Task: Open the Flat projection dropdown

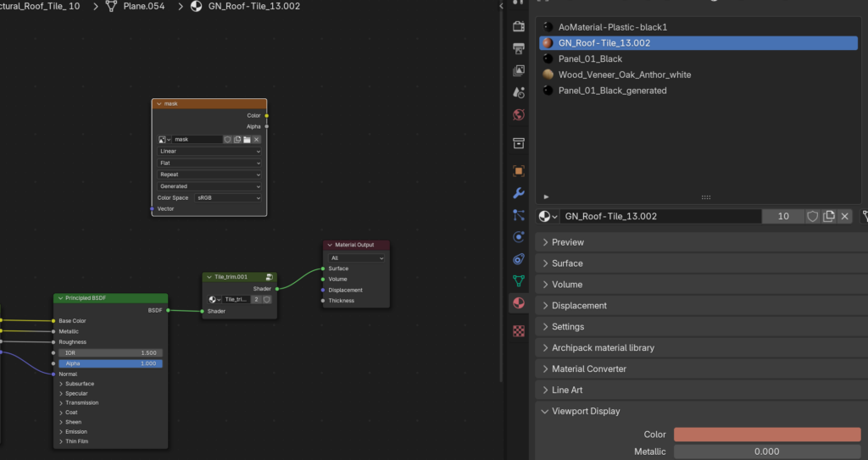Action: [x=209, y=163]
